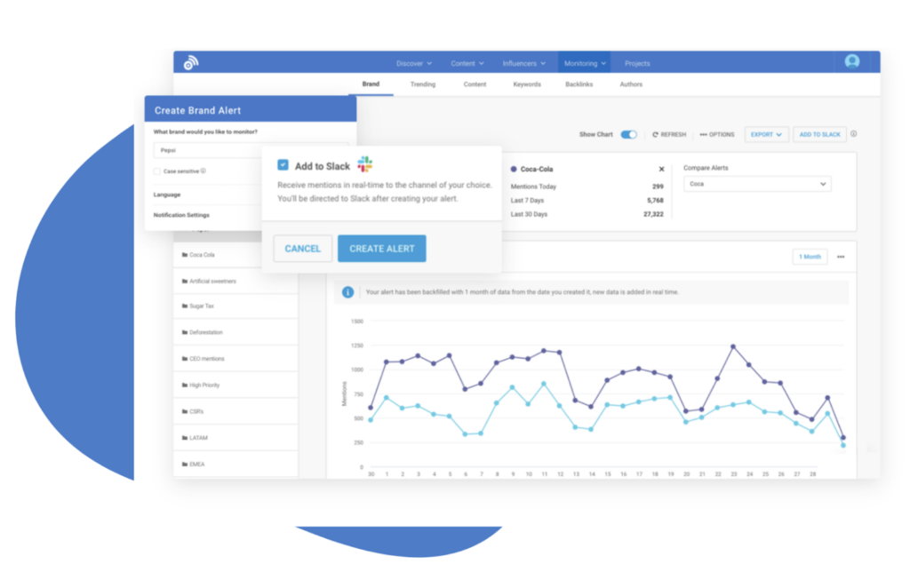Go to the Projects menu item
The width and height of the screenshot is (910, 588).
click(637, 63)
